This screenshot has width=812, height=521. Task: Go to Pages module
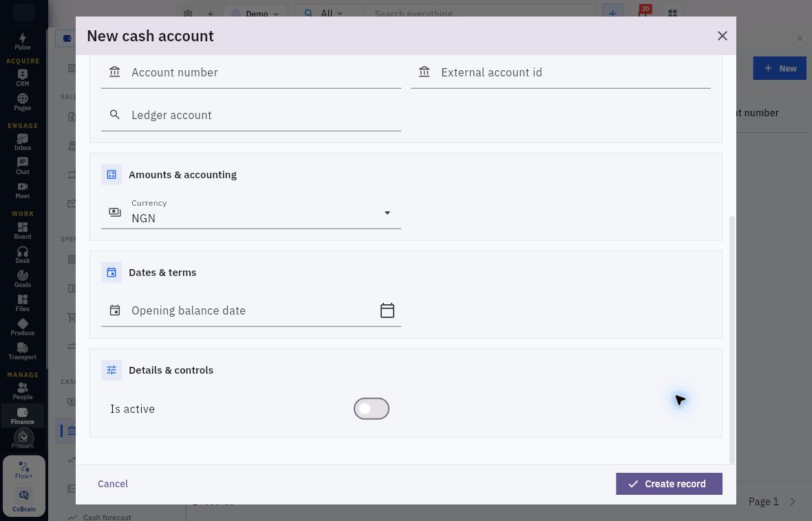(x=22, y=102)
